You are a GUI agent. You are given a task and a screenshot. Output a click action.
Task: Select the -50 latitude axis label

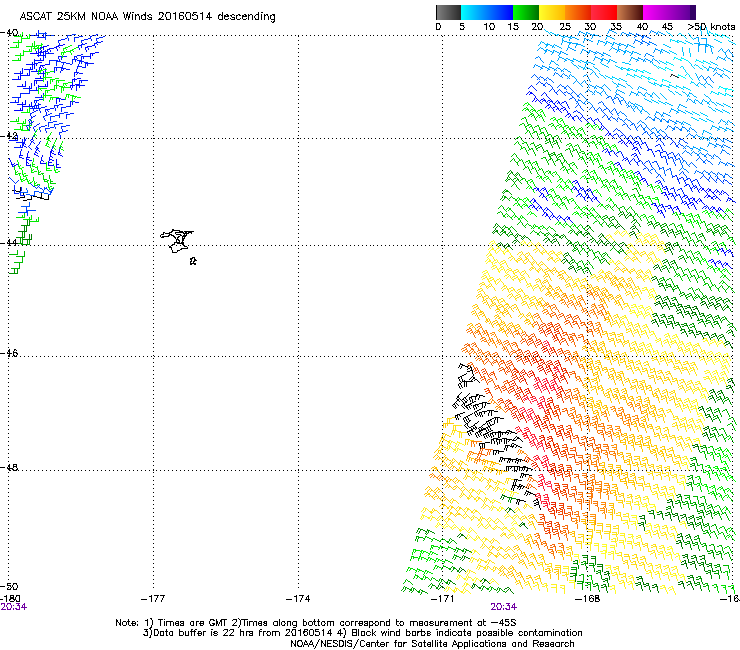(9, 586)
